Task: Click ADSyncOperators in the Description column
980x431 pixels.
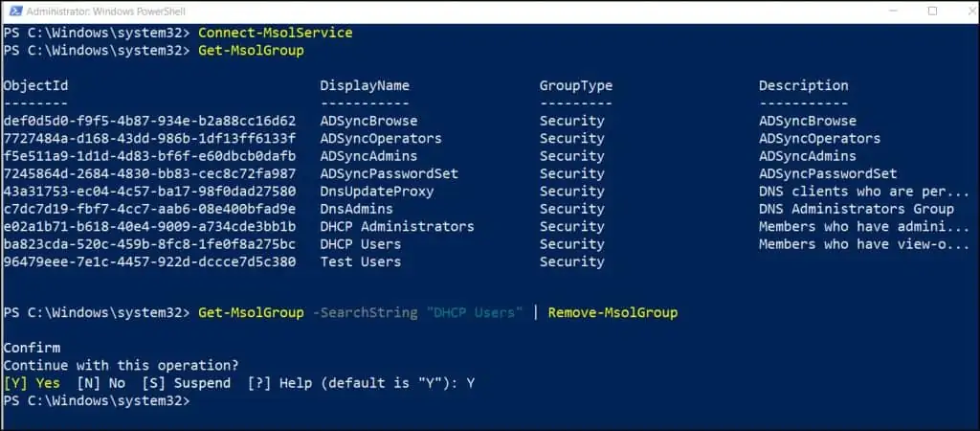Action: [x=819, y=138]
